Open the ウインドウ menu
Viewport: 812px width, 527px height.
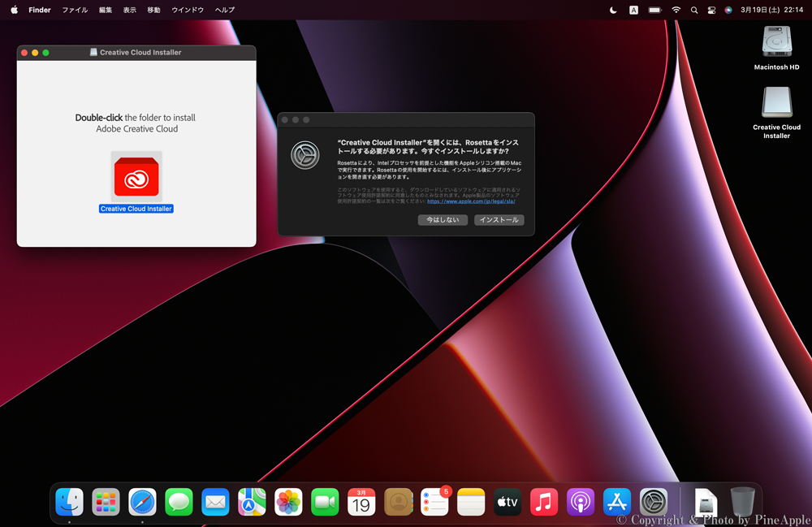tap(188, 10)
